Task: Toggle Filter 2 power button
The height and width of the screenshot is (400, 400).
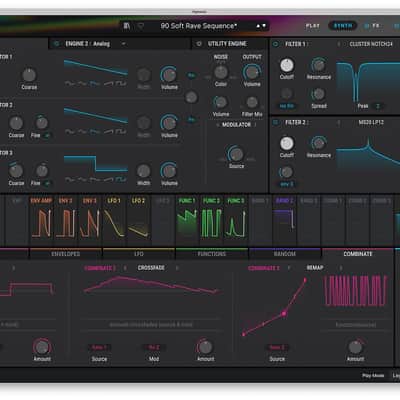Action: coord(276,122)
